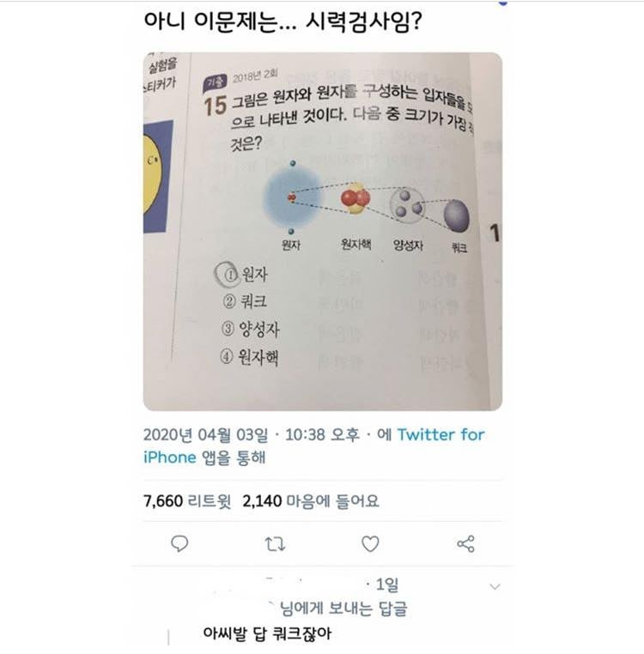Open the share icon
Viewport: 644px width, 654px height.
(x=465, y=544)
